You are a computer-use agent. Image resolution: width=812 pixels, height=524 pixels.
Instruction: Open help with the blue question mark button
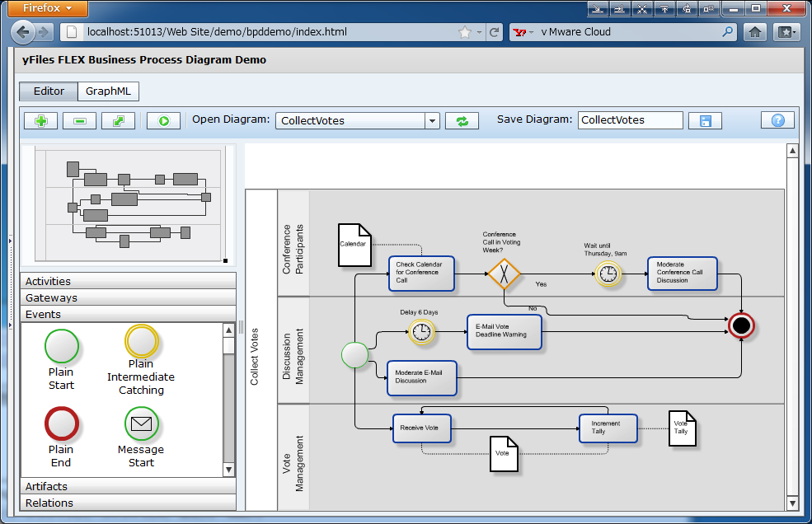click(x=778, y=120)
